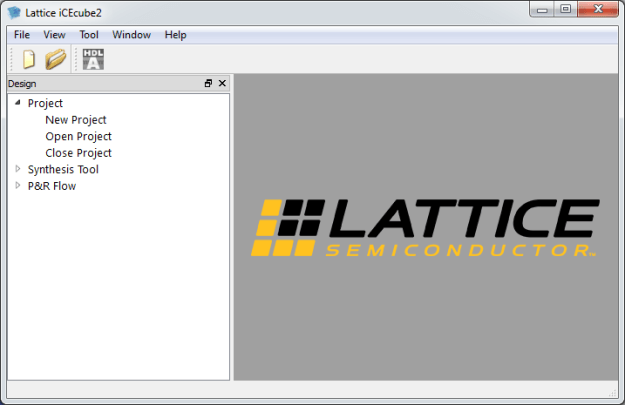Image resolution: width=625 pixels, height=405 pixels.
Task: Select Open Project in the Design tree
Action: point(78,136)
